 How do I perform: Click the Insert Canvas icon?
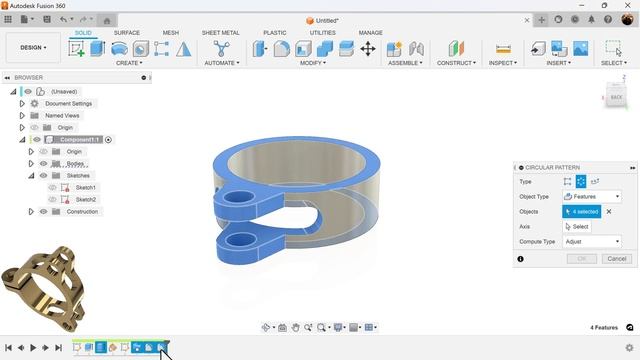580,49
